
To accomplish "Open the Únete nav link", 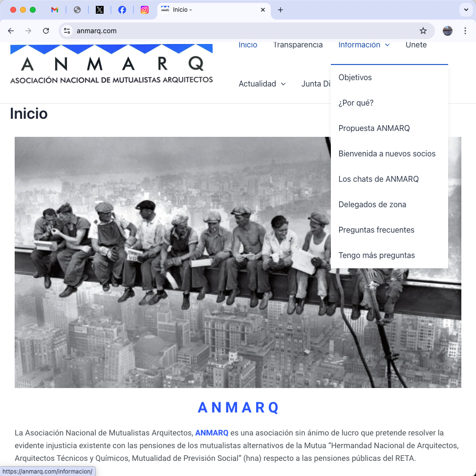I will (x=416, y=45).
